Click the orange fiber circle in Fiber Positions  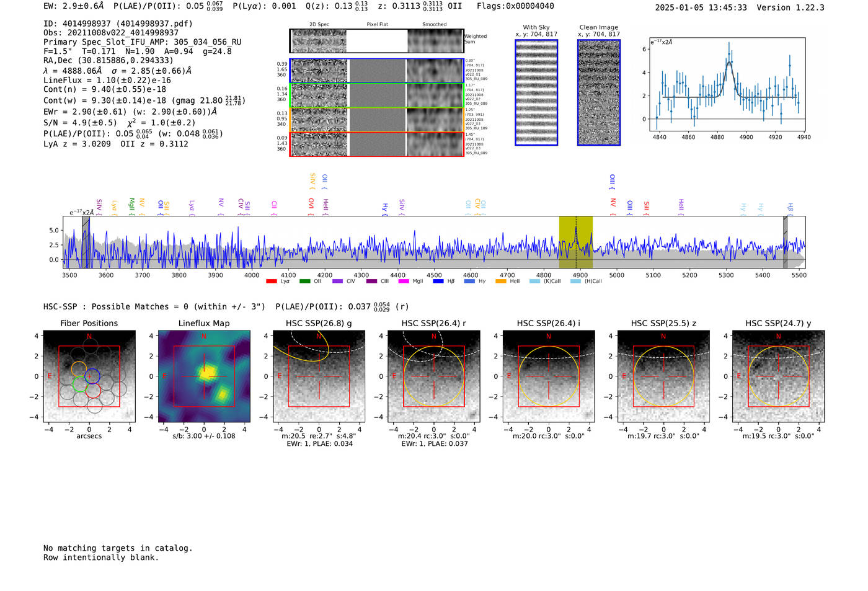pos(78,369)
